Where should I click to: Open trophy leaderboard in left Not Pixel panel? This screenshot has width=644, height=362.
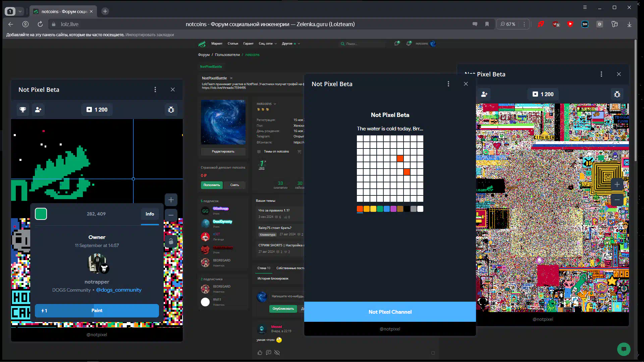[x=23, y=110]
